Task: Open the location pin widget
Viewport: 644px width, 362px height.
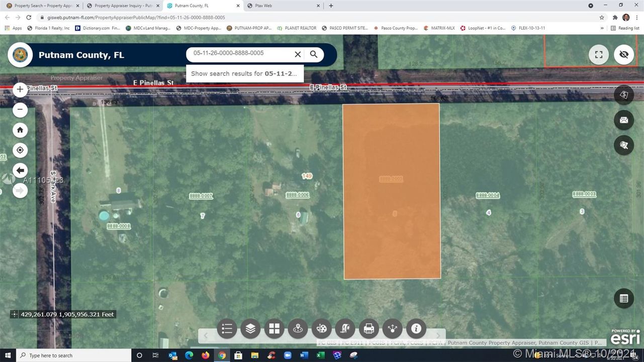Action: pyautogui.click(x=298, y=329)
